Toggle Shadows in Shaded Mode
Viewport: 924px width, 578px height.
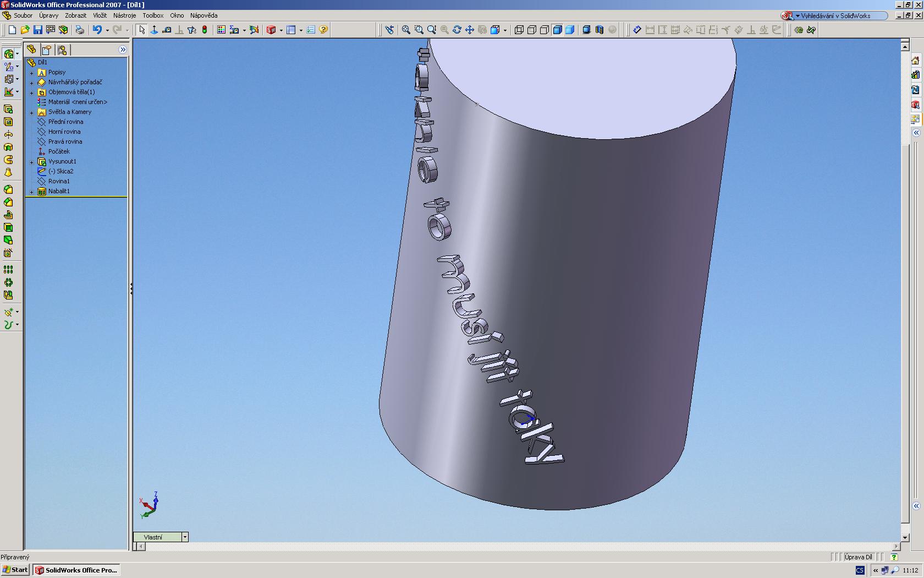586,30
